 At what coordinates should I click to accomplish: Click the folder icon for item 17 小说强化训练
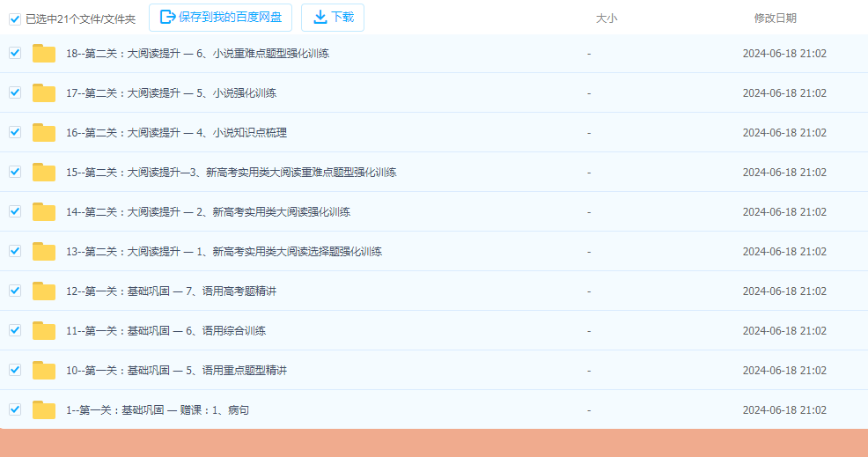click(44, 93)
